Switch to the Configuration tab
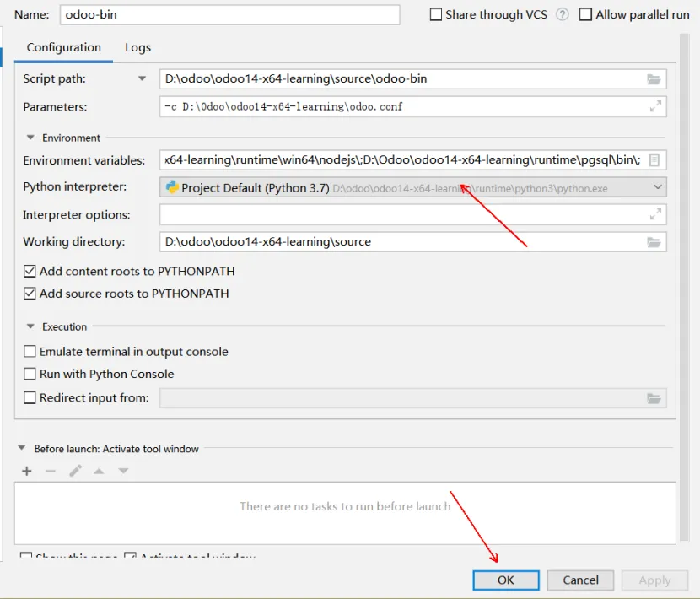 [64, 47]
